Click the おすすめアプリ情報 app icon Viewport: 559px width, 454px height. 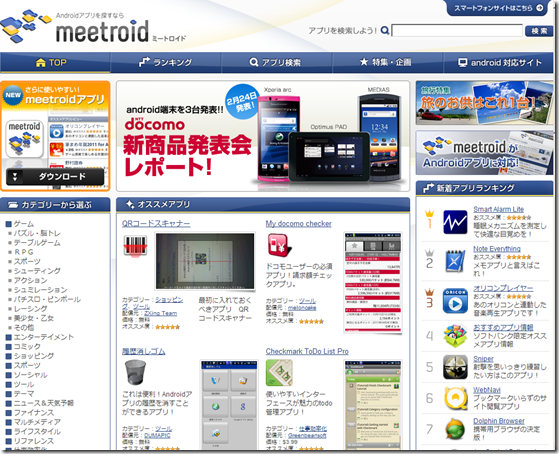coord(455,336)
